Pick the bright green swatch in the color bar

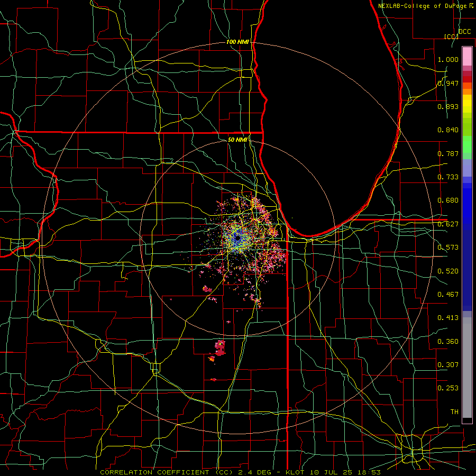pyautogui.click(x=467, y=144)
